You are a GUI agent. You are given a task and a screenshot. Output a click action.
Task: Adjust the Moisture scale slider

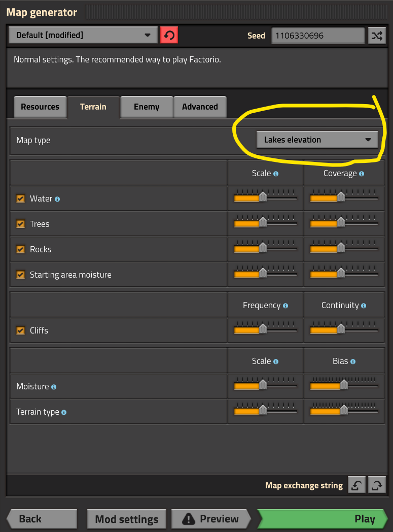[x=265, y=384]
